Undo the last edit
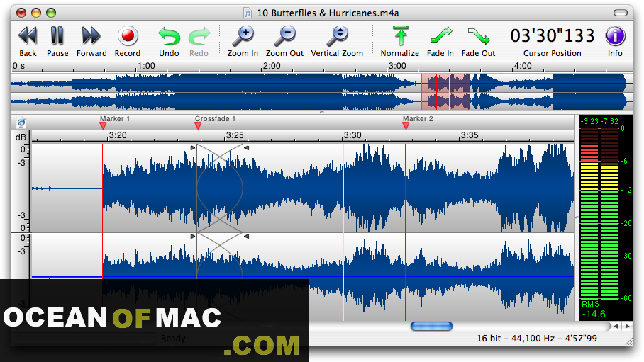The height and width of the screenshot is (362, 644). pos(169,35)
